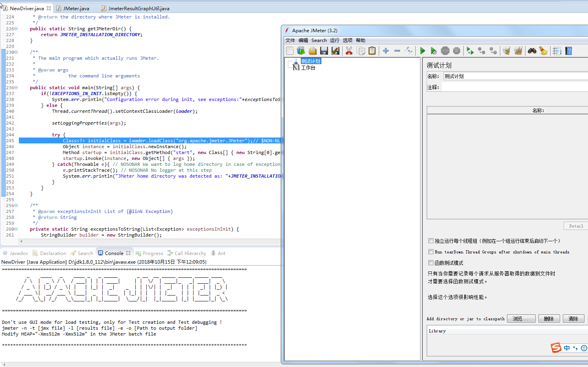This screenshot has height=367, width=588.
Task: Close the Console view tab
Action: pos(128,253)
